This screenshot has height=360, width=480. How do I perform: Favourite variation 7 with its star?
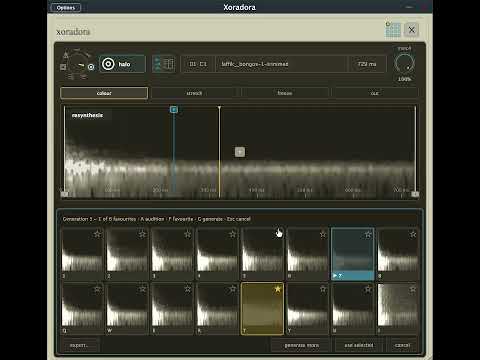coord(368,234)
